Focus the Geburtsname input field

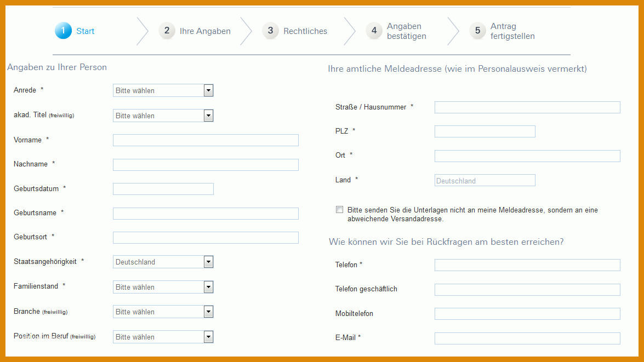tap(206, 214)
